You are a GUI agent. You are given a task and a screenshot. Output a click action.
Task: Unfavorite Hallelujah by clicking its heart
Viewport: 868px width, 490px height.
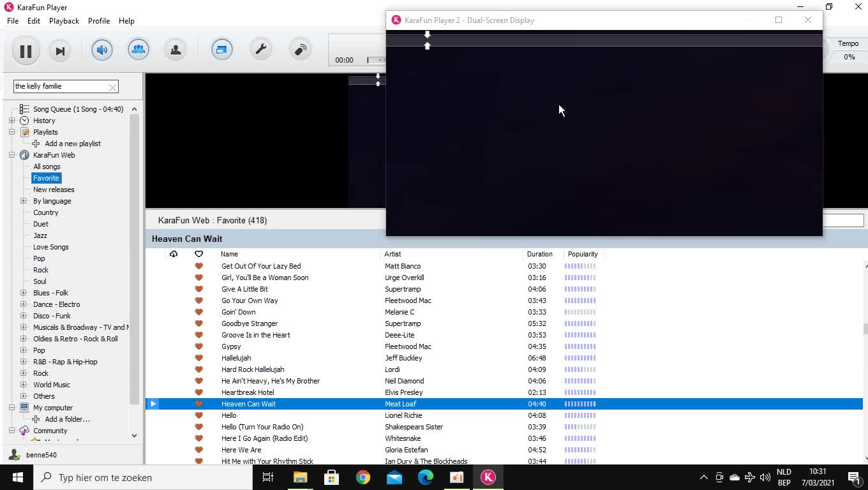pos(198,358)
